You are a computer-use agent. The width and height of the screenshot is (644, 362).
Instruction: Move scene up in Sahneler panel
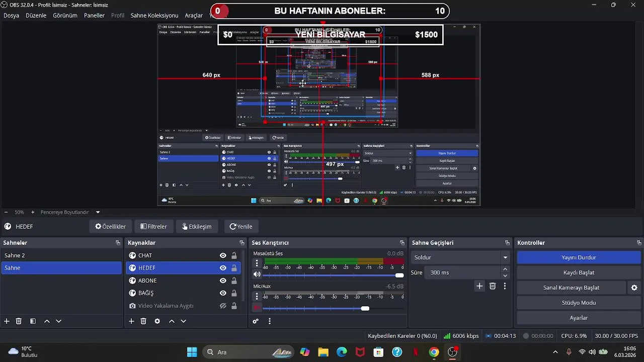point(47,321)
